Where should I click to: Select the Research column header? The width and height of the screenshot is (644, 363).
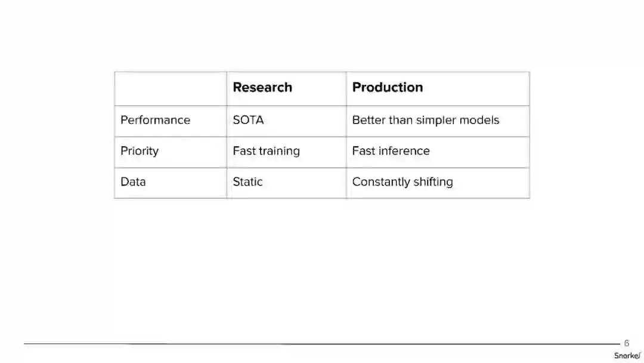[x=262, y=87]
